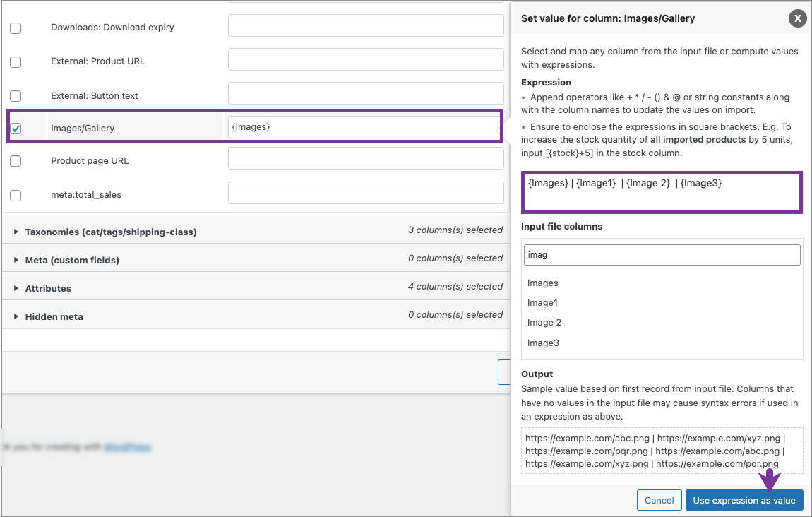This screenshot has height=517, width=812.
Task: Select Image1 from the column suggestions
Action: (x=542, y=302)
